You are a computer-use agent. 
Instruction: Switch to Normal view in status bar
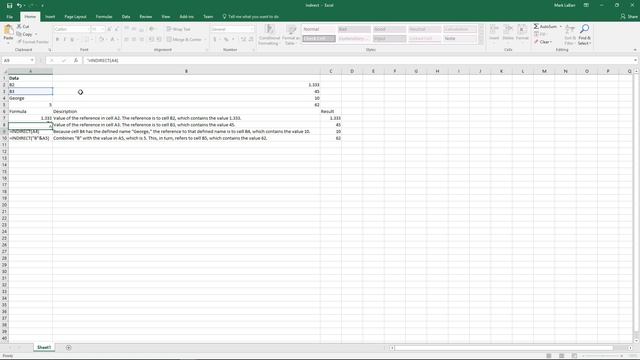tap(549, 356)
